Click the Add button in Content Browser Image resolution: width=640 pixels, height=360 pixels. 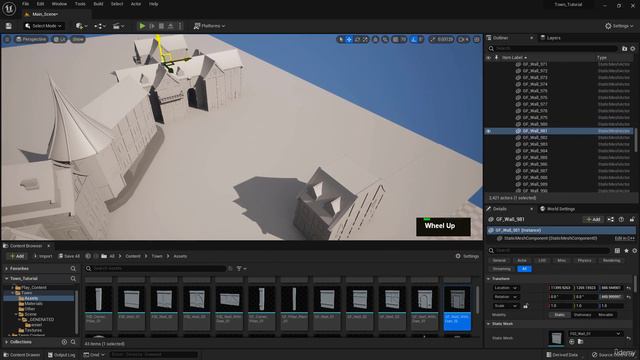[x=17, y=256]
